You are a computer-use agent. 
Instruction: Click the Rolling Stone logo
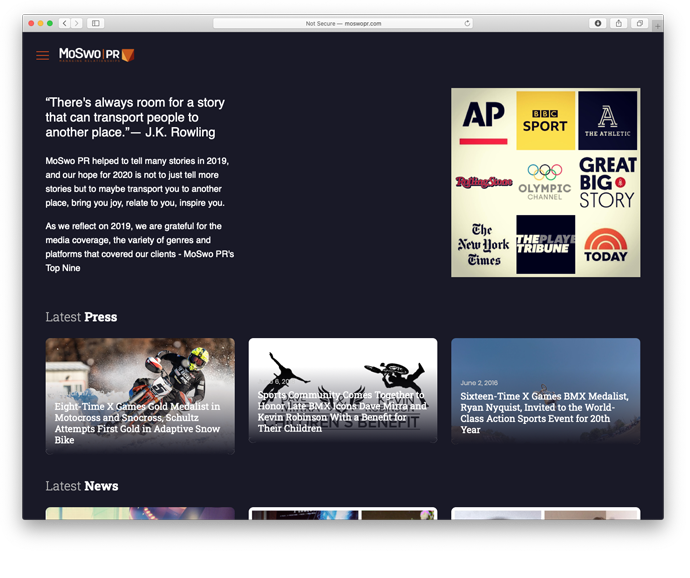(x=484, y=182)
